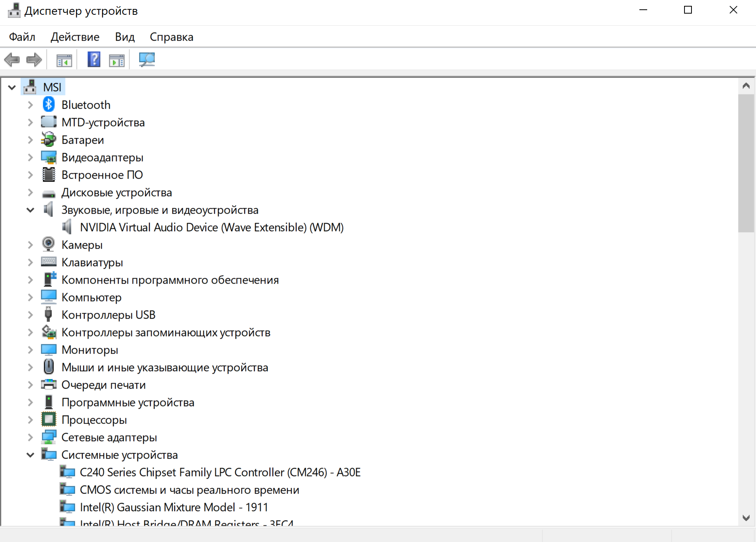756x542 pixels.
Task: Select the Видеоадаптеры display adapter icon
Action: click(49, 157)
